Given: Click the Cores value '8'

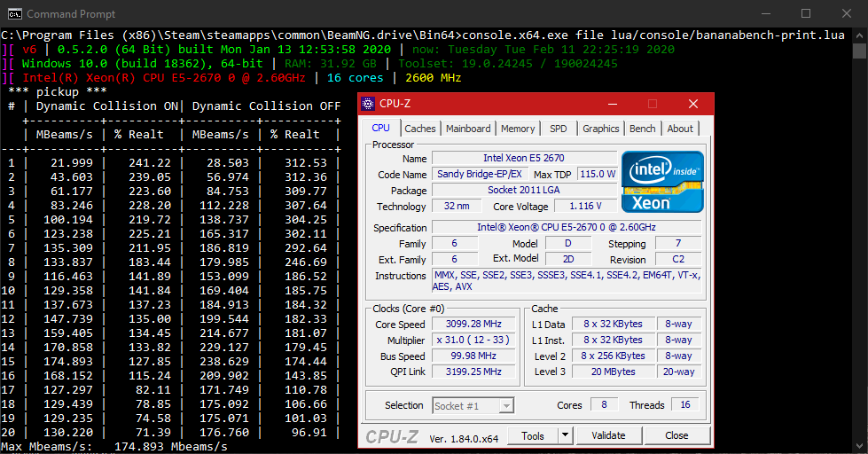Looking at the screenshot, I should [604, 404].
